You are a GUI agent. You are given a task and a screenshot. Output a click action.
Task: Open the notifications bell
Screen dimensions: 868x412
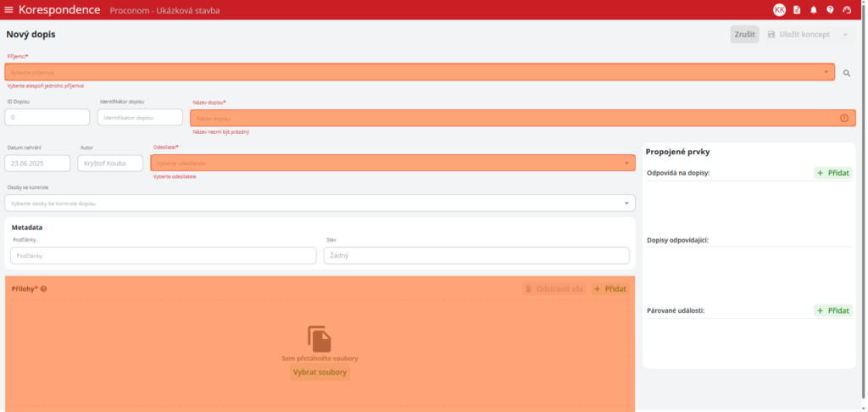tap(814, 9)
